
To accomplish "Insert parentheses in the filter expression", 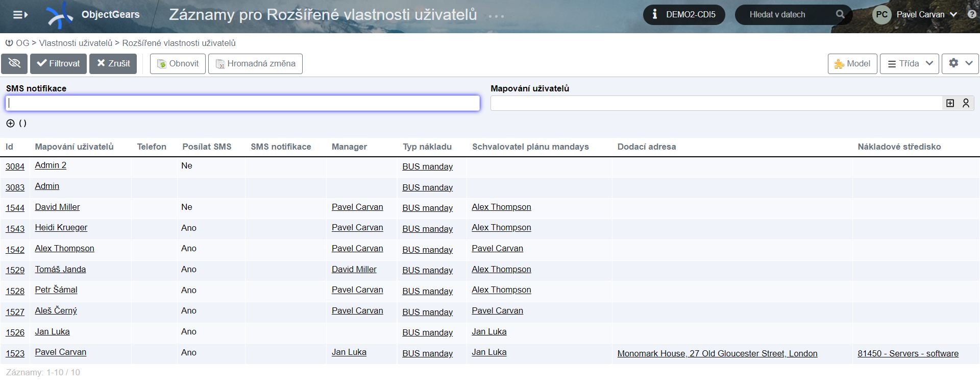I will 22,123.
